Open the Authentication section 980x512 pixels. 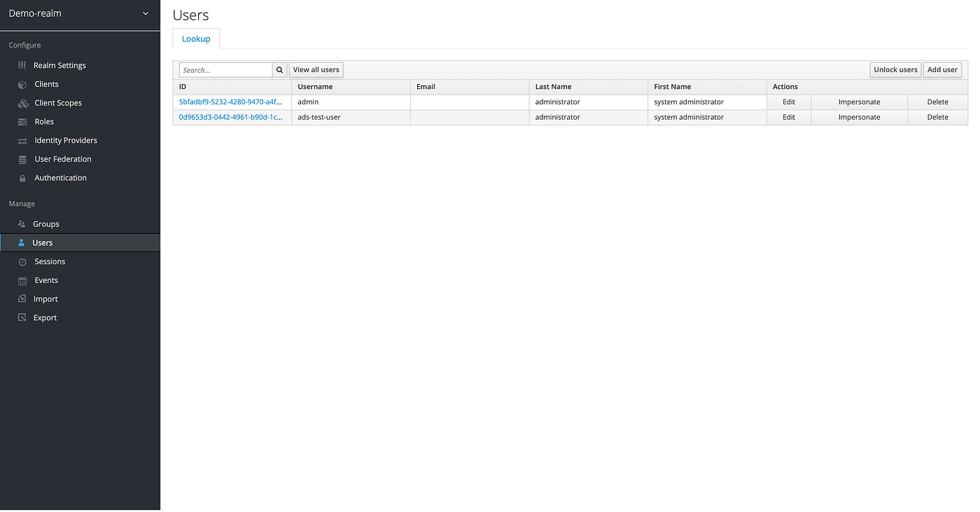61,177
